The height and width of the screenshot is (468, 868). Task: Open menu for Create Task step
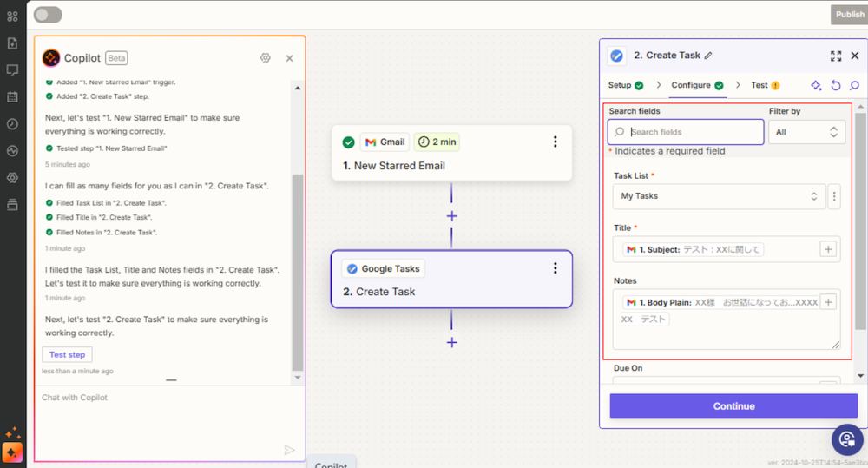click(x=555, y=268)
